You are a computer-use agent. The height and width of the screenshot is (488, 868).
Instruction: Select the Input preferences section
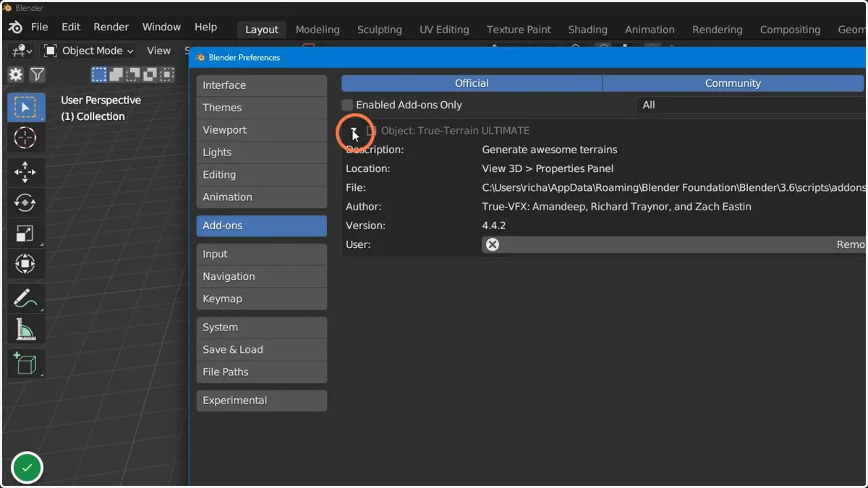[261, 254]
